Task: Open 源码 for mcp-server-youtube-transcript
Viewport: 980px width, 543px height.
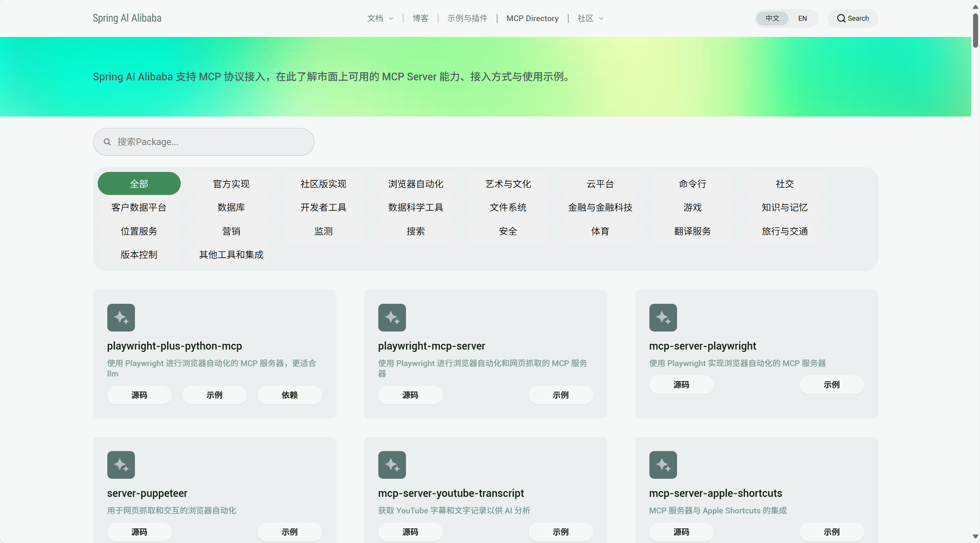Action: pos(410,532)
